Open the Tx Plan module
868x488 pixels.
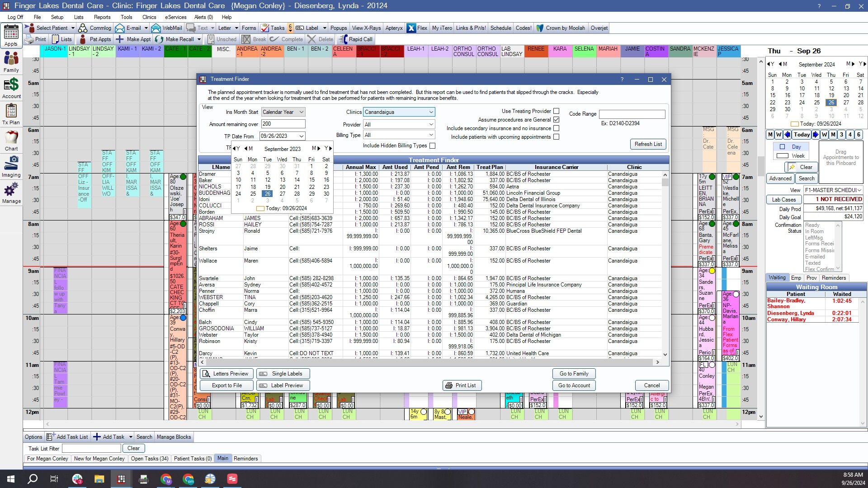click(x=11, y=114)
